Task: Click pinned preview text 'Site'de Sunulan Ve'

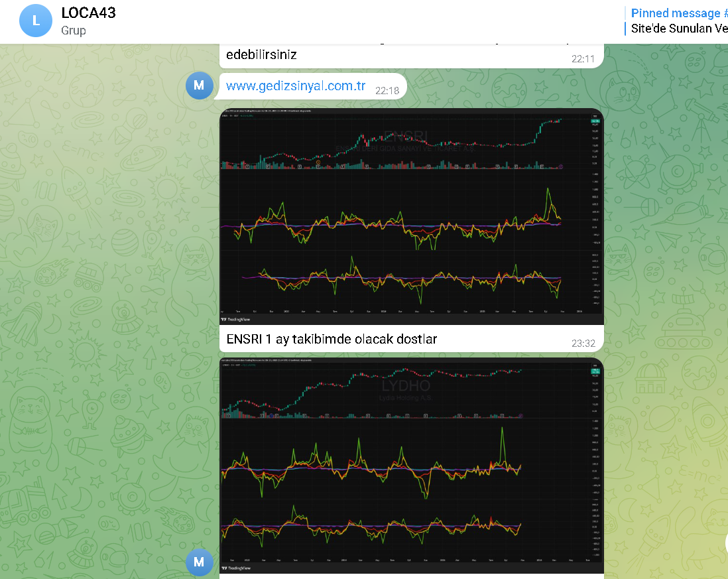Action: [678, 29]
